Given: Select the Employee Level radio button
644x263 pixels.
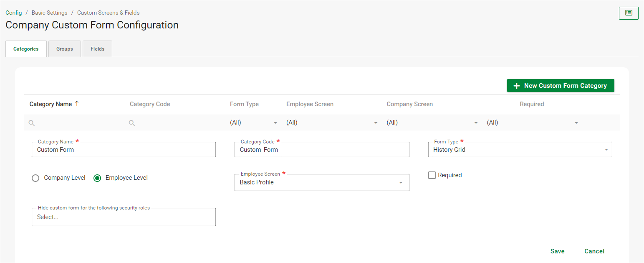Looking at the screenshot, I should coord(97,178).
